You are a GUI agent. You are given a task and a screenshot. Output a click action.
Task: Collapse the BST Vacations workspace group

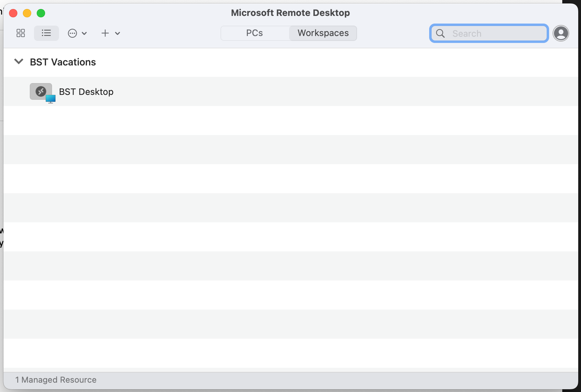coord(18,62)
